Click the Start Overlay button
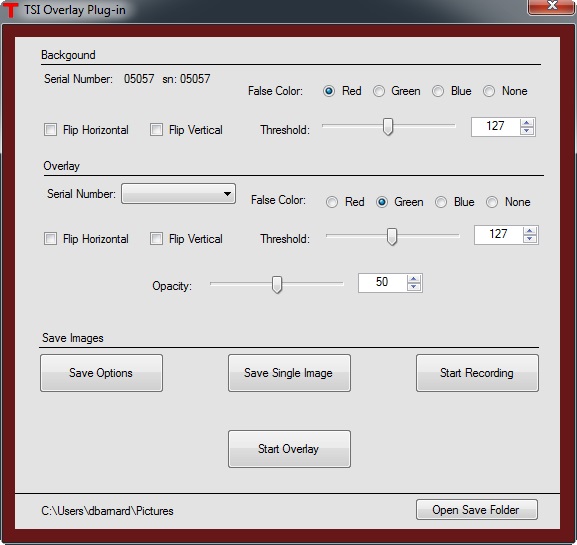 click(289, 449)
